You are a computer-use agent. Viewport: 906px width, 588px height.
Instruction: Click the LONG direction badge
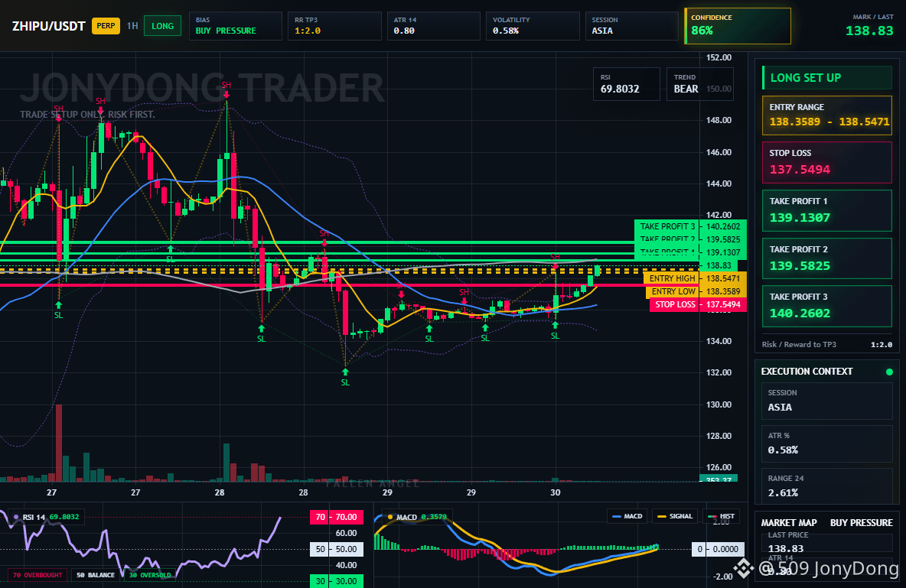point(162,26)
